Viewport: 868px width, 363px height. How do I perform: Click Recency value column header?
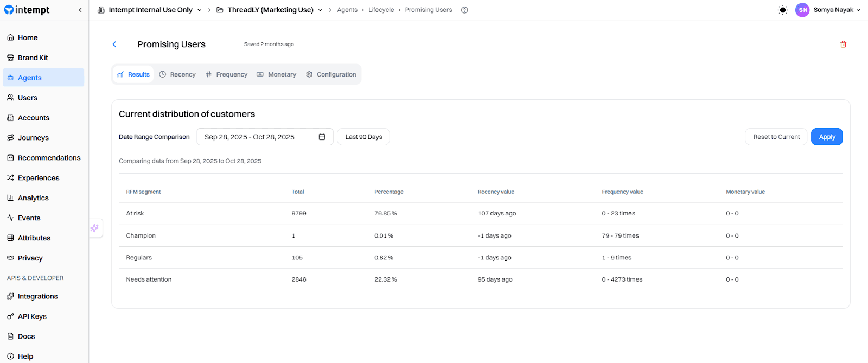tap(496, 192)
